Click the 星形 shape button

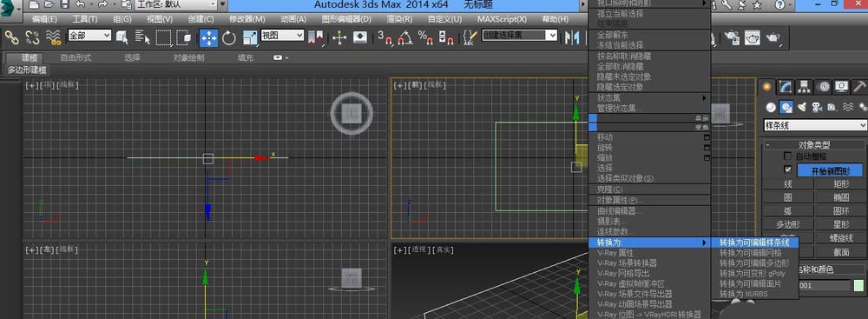point(841,224)
